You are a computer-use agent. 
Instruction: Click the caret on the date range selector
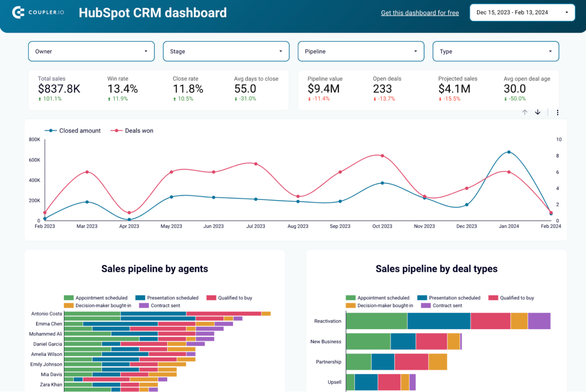567,12
